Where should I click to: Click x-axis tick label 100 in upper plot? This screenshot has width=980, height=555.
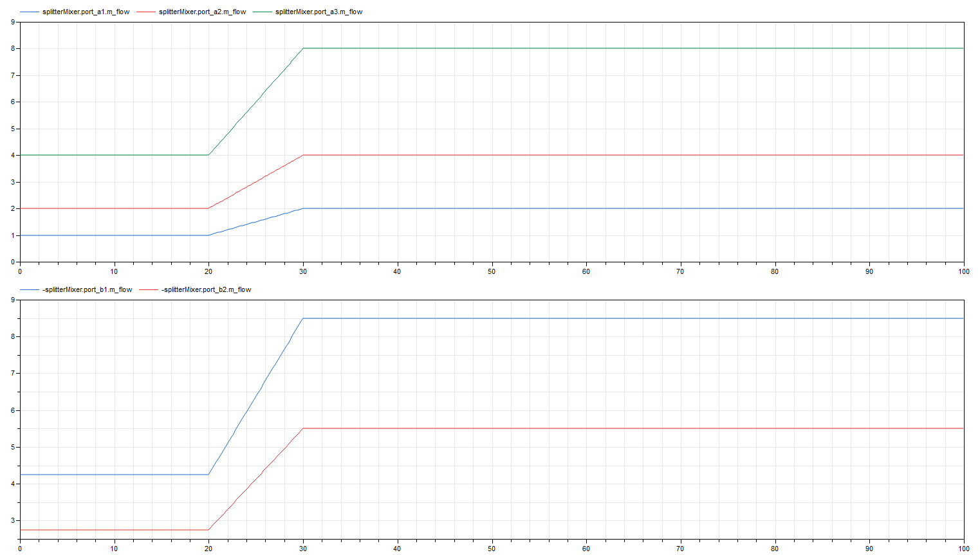point(963,271)
